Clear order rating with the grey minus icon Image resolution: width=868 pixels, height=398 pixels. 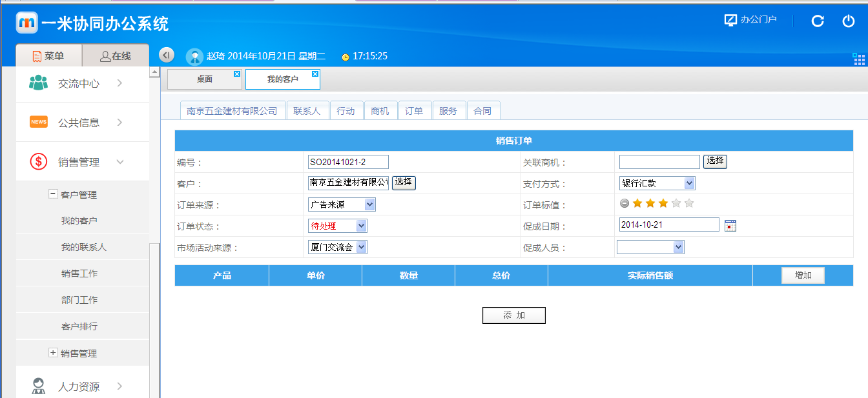pos(625,203)
